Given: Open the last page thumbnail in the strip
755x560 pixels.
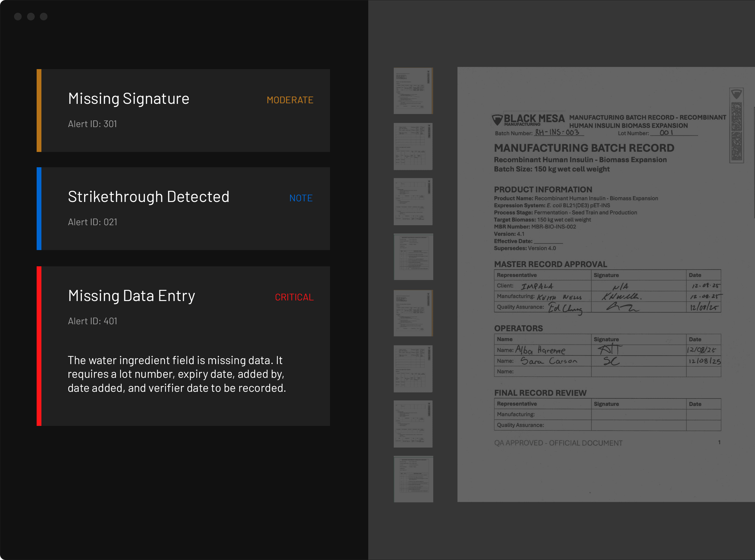Looking at the screenshot, I should (x=413, y=479).
